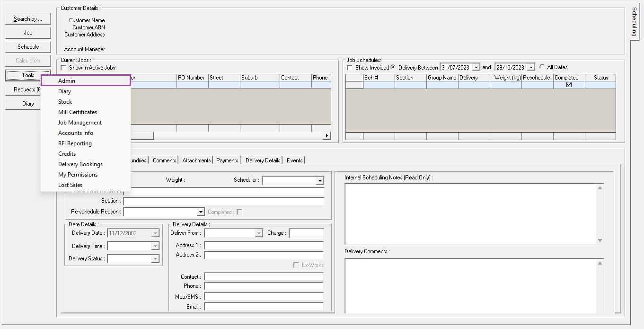The width and height of the screenshot is (644, 329).
Task: Tick the Show Invoiced checkbox
Action: point(350,68)
